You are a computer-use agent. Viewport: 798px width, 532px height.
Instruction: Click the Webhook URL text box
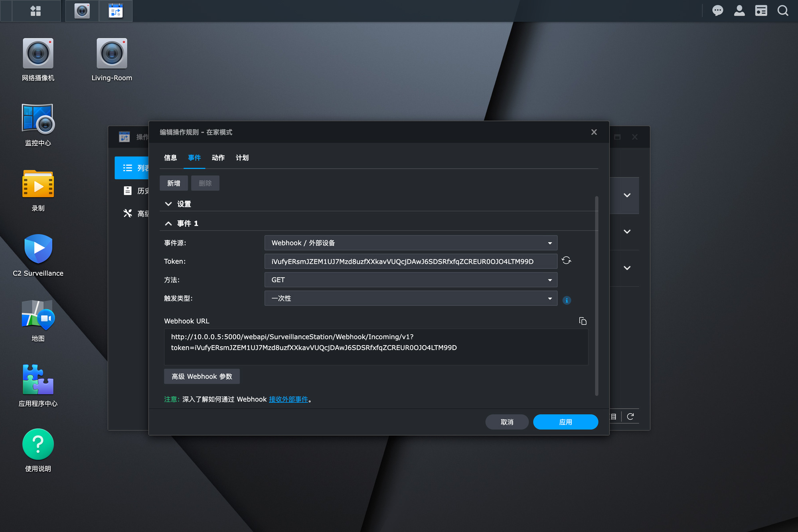(376, 347)
